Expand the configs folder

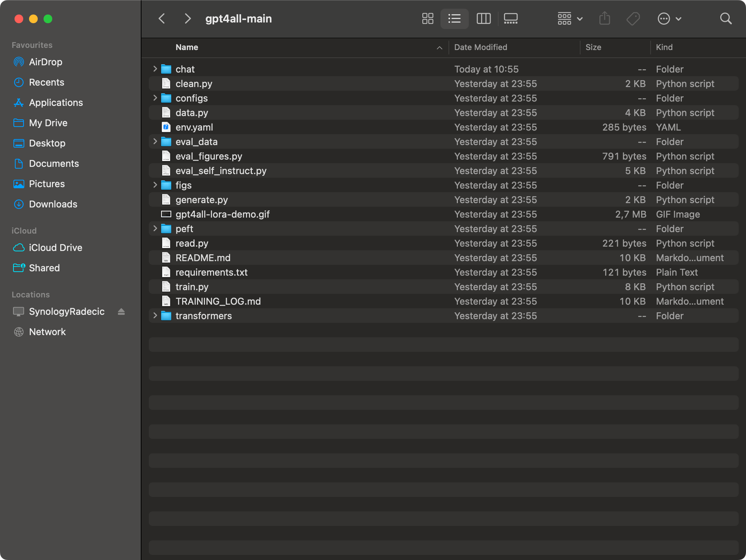[155, 98]
